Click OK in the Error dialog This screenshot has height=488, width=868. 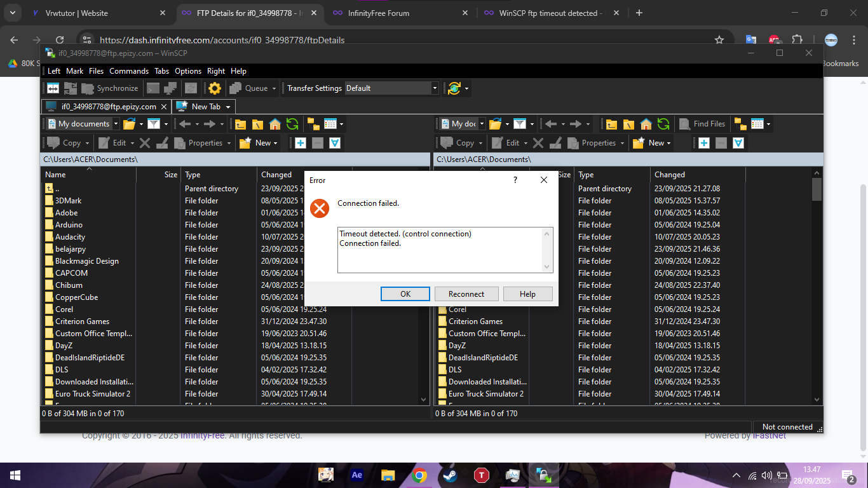point(405,294)
